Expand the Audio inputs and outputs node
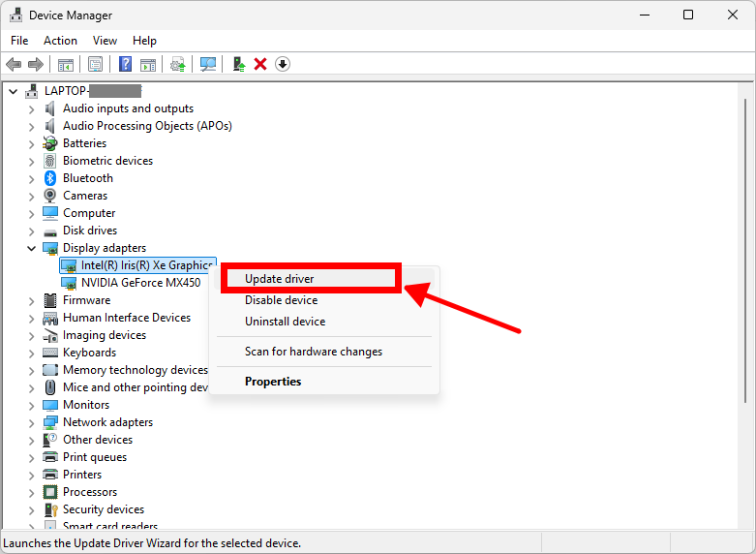The height and width of the screenshot is (554, 756). coord(31,108)
